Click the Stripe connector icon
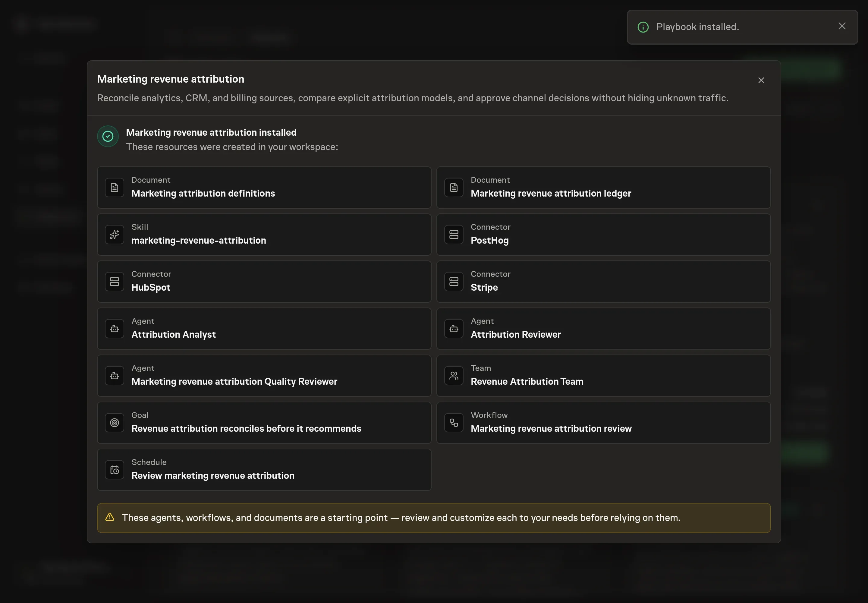 (x=454, y=282)
